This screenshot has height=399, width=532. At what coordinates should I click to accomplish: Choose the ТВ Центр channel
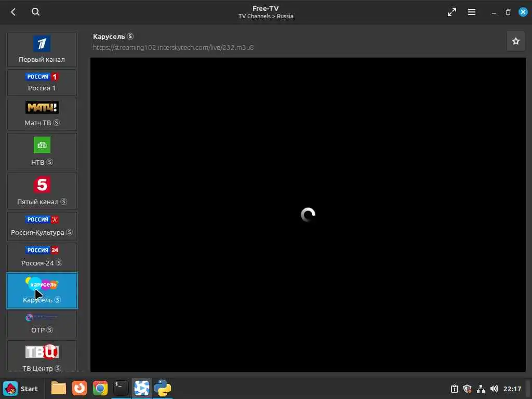point(42,356)
